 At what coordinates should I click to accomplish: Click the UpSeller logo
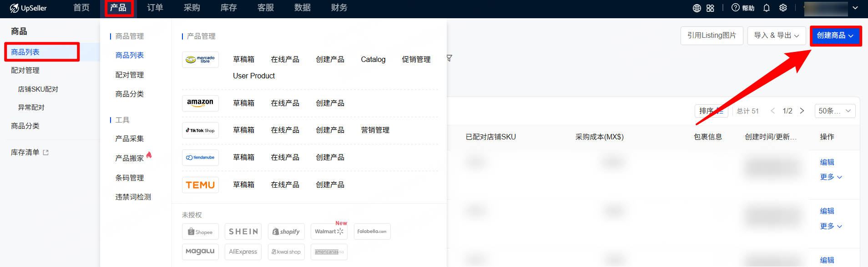pyautogui.click(x=28, y=8)
